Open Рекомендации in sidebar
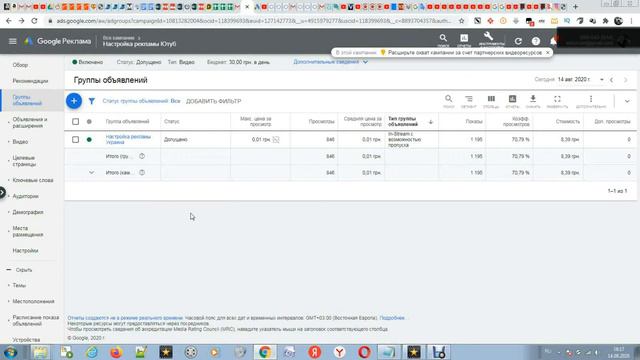The height and width of the screenshot is (360, 640). [x=30, y=81]
